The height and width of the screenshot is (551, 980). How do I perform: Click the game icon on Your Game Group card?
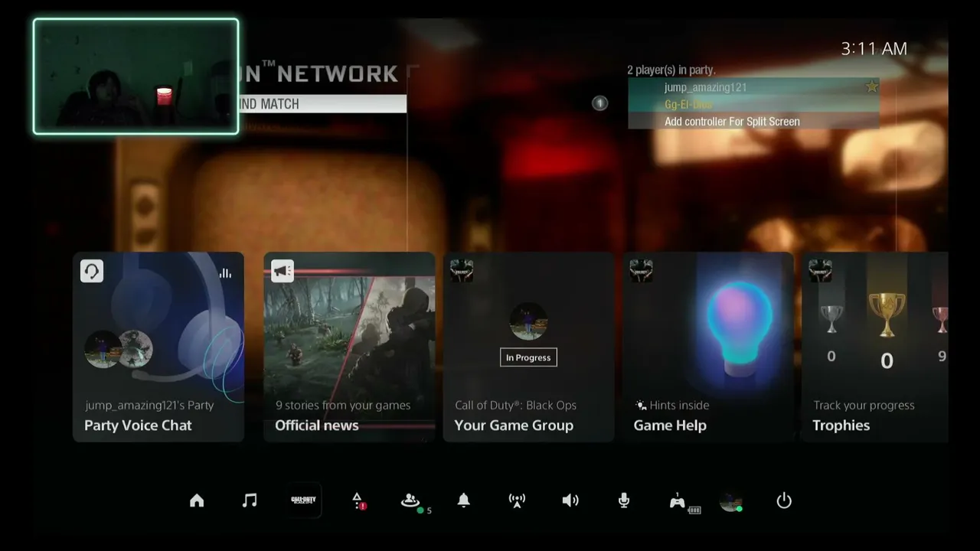click(x=462, y=271)
